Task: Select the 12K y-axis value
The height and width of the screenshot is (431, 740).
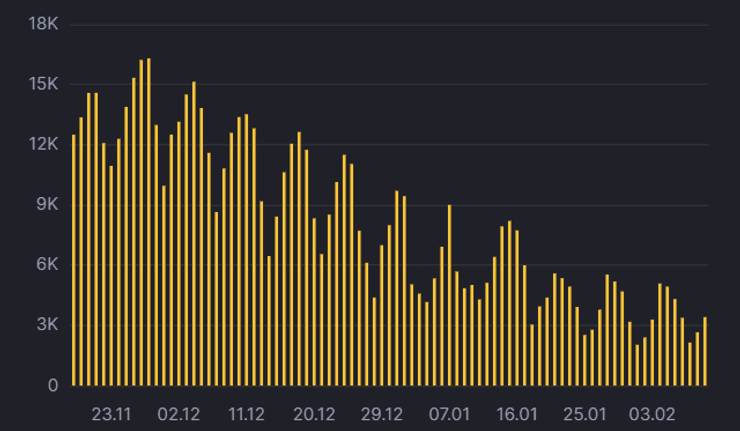Action: click(44, 144)
